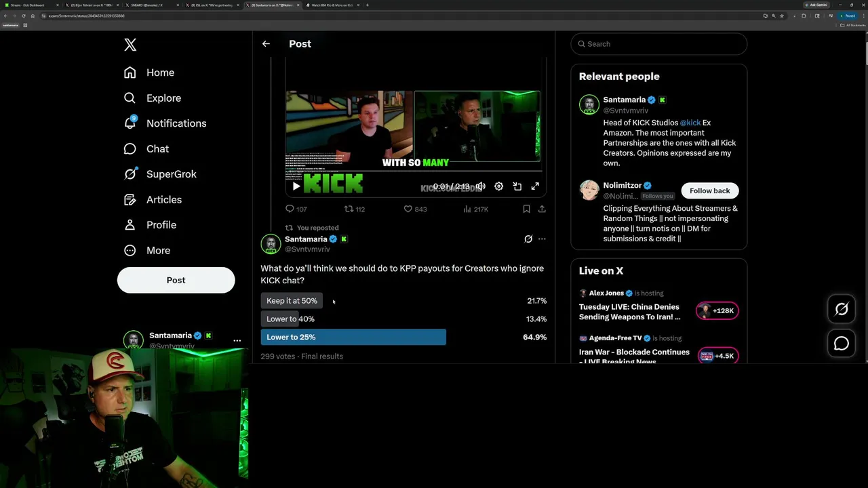Click the reply icon with 107 replies
The width and height of the screenshot is (868, 488).
pyautogui.click(x=296, y=209)
